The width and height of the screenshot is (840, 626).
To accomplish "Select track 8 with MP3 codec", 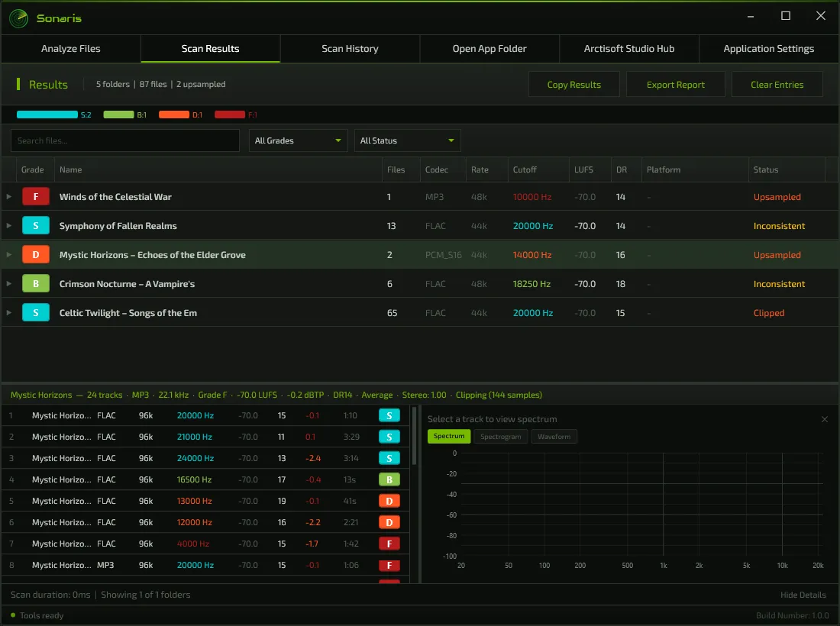I will tap(205, 566).
